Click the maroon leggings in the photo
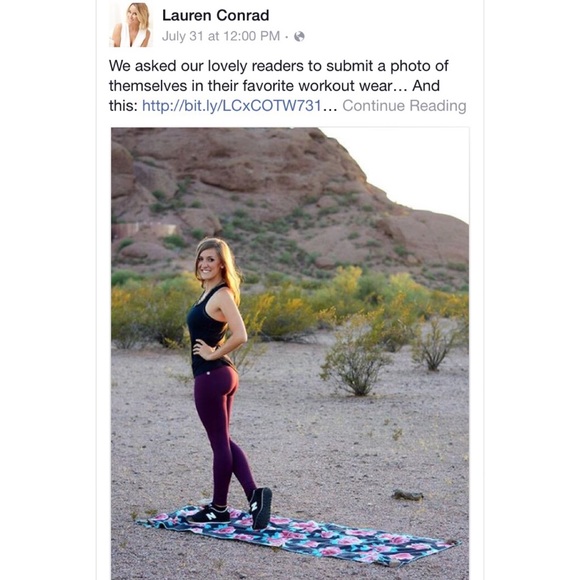 coord(222,433)
